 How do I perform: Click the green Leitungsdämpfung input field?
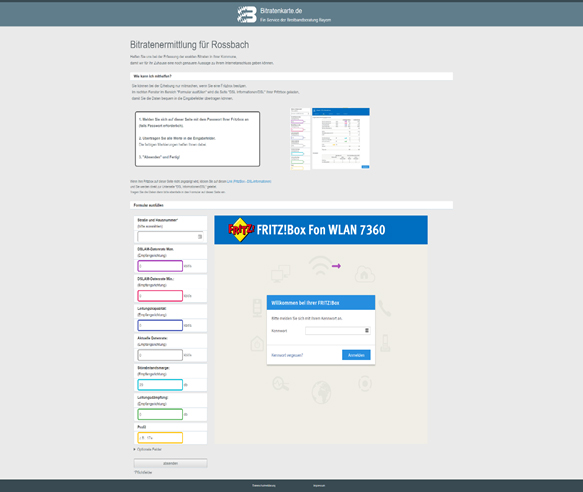[x=160, y=414]
